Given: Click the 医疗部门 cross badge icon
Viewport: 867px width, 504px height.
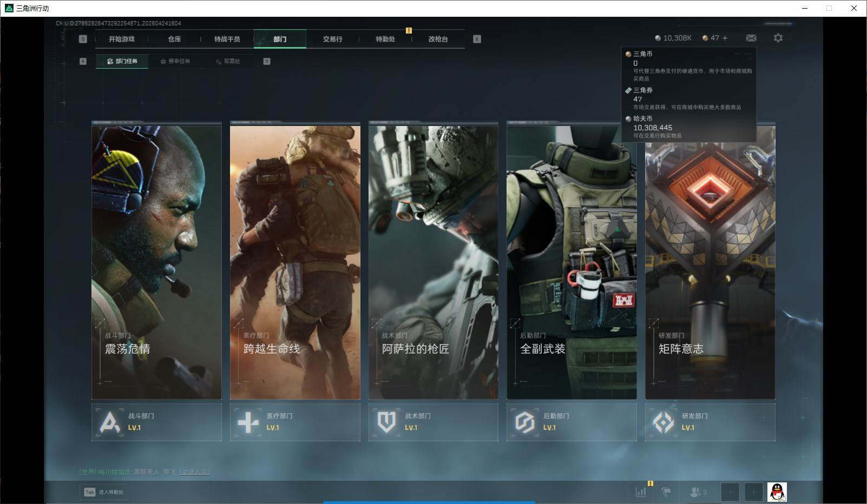Looking at the screenshot, I should 248,422.
